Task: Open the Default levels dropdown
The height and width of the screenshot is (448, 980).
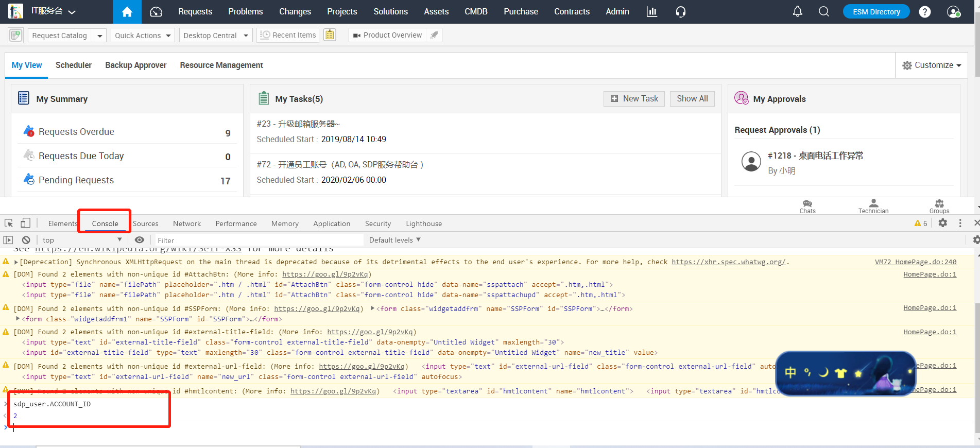Action: [395, 240]
